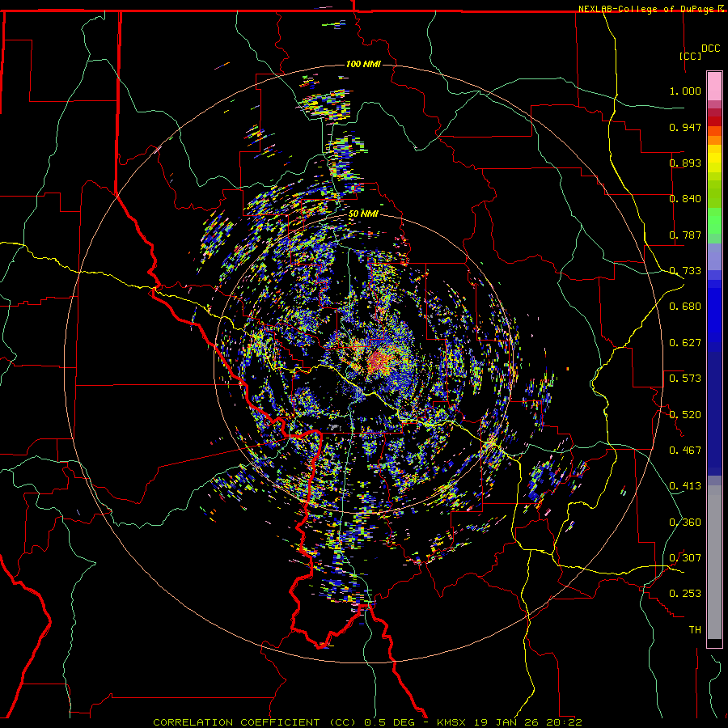Pick the gray segment of the color bar
Image resolution: width=728 pixels, height=728 pixels.
pyautogui.click(x=714, y=562)
